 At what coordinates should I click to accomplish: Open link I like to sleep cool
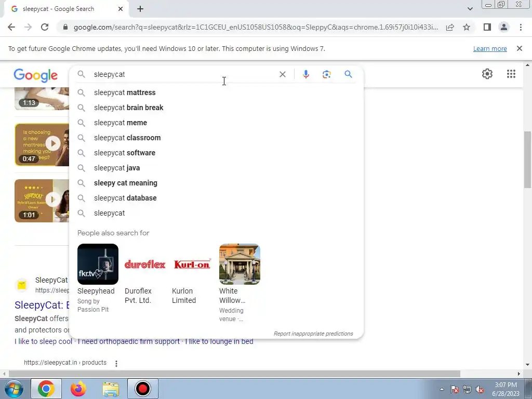43,341
